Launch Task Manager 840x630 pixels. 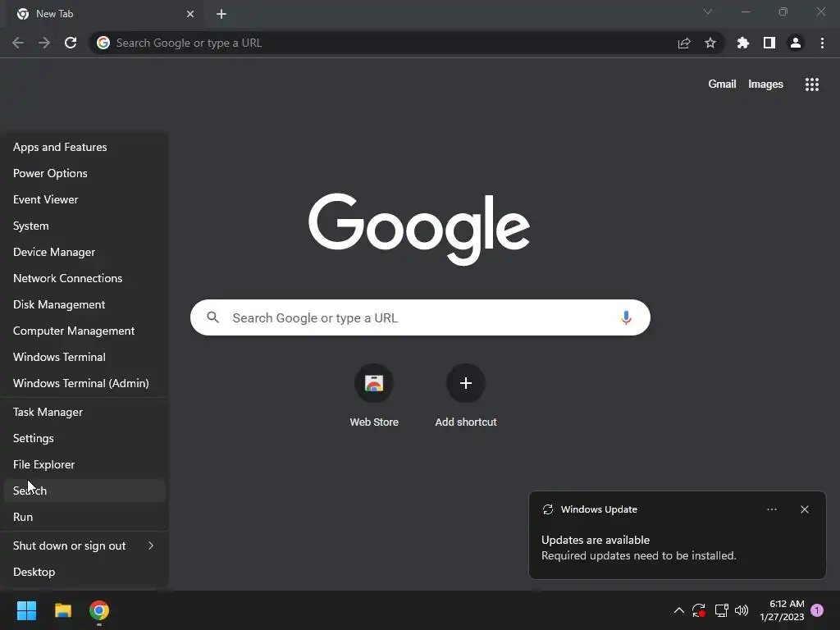(x=84, y=412)
